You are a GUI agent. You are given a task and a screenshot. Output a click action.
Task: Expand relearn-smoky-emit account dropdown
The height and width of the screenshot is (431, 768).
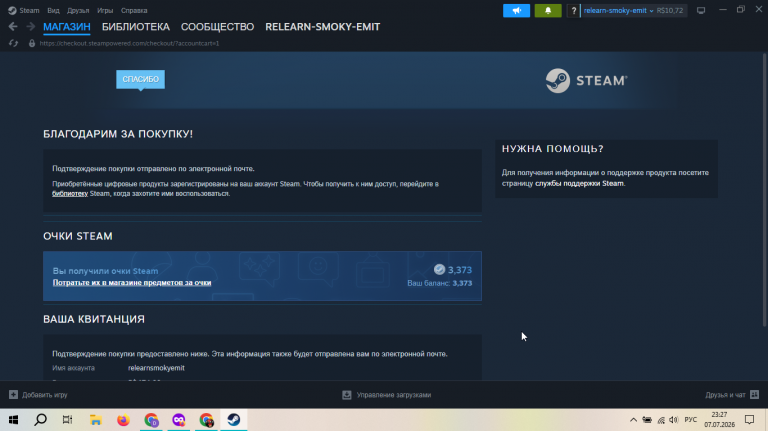(x=618, y=10)
